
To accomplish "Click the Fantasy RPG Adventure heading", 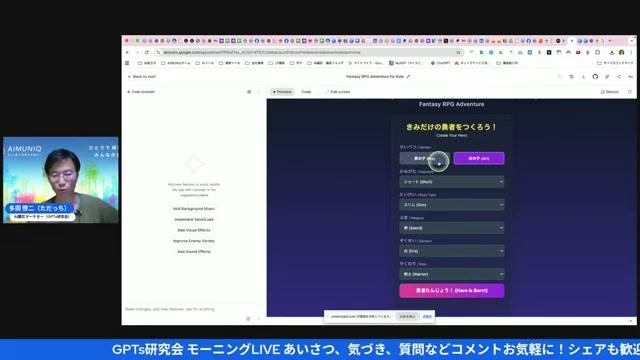I will [451, 104].
